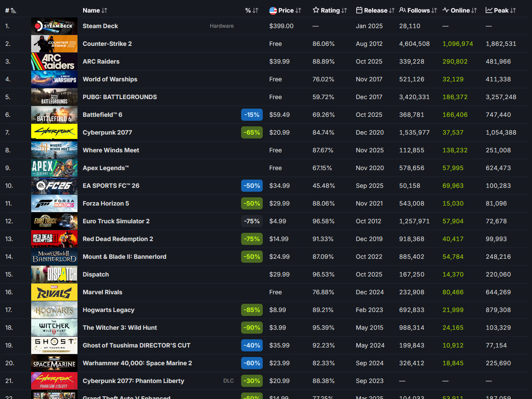
Task: Click the -40% discount badge
Action: pyautogui.click(x=252, y=345)
